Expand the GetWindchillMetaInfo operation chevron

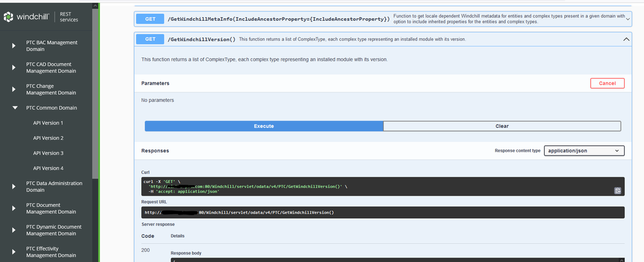coord(628,19)
